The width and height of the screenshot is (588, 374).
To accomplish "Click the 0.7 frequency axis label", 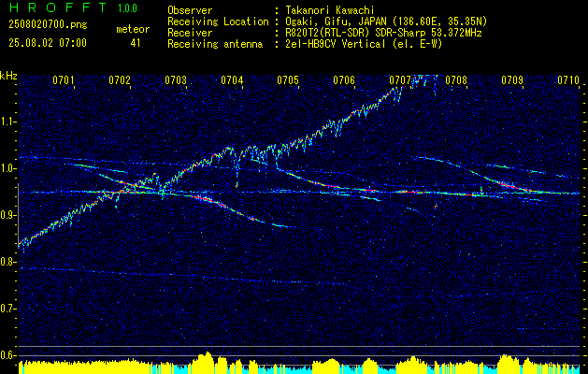I will [7, 309].
